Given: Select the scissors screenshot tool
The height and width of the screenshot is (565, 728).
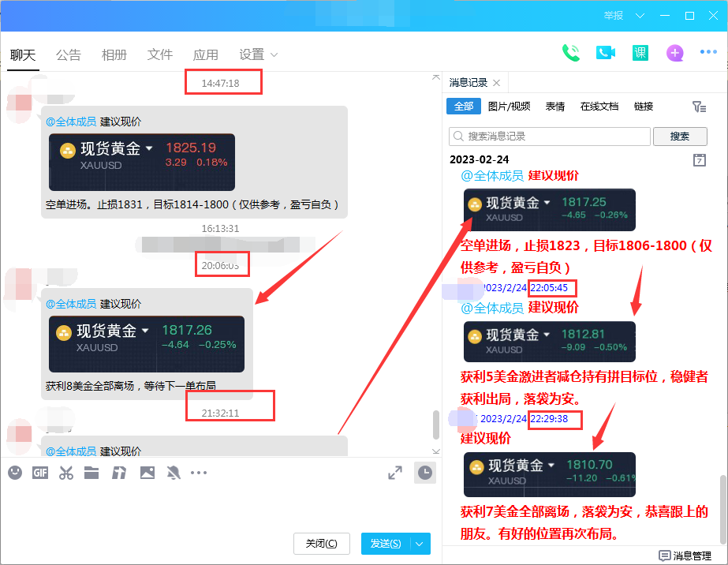Looking at the screenshot, I should [66, 473].
